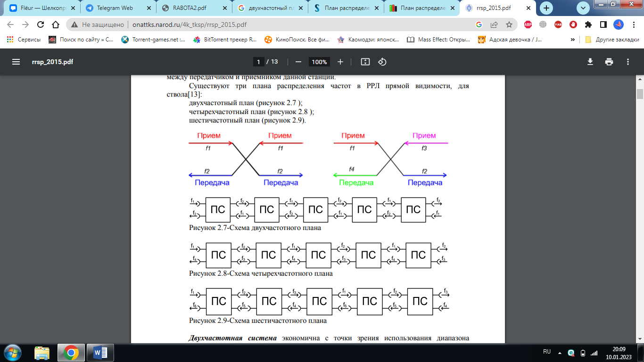Image resolution: width=644 pixels, height=362 pixels.
Task: Switch to the двухчастотный Google search tab
Action: 269,8
